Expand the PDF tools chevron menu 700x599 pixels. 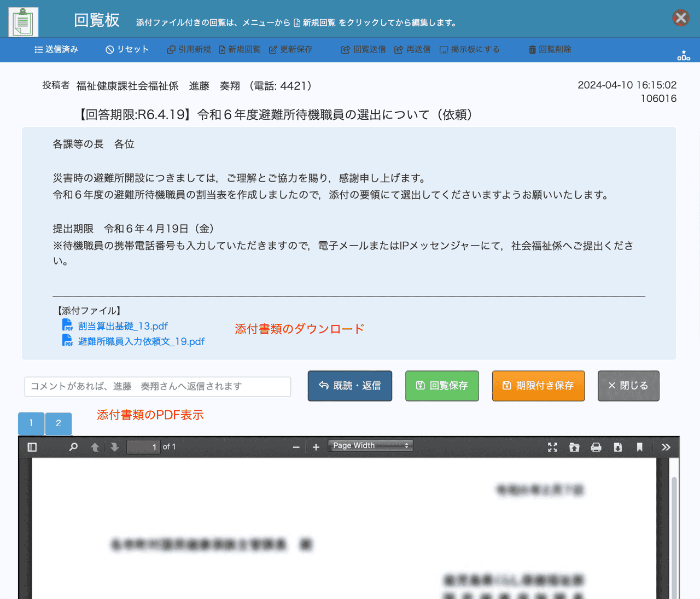pos(666,447)
